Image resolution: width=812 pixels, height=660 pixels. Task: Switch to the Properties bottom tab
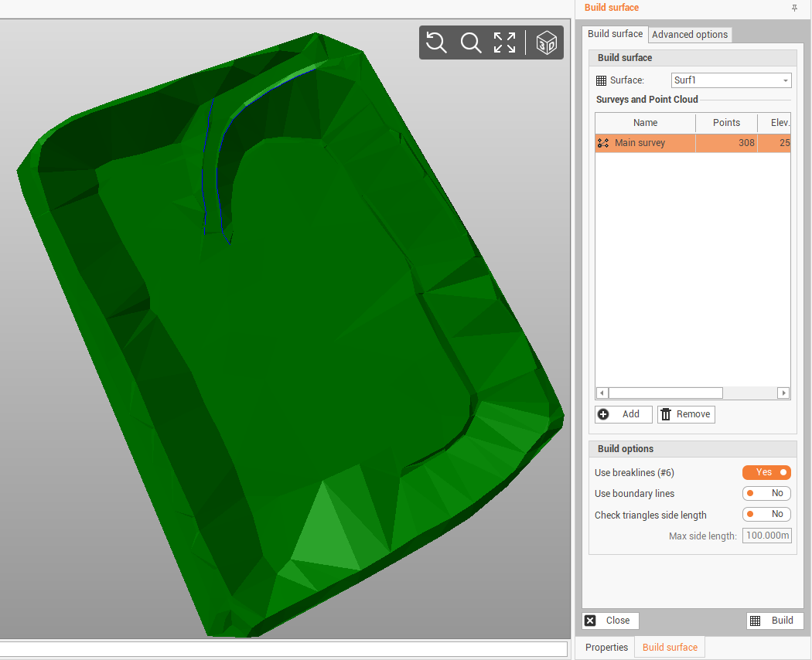[606, 648]
